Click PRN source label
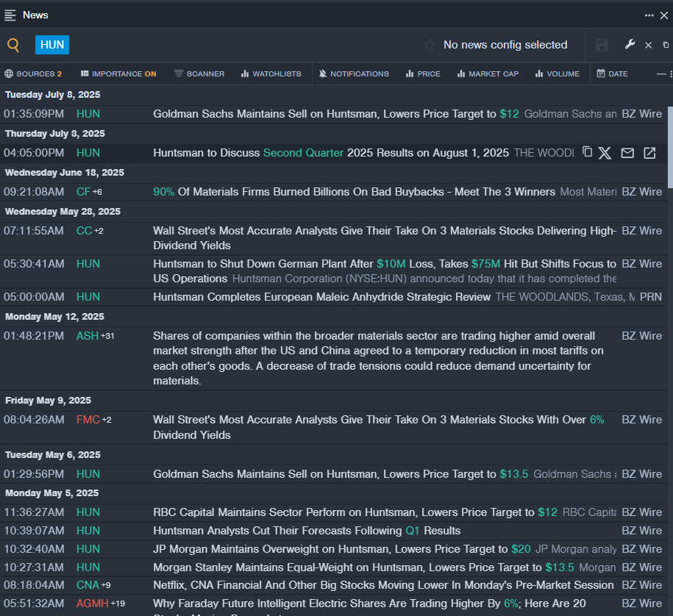Screen dimensions: 673x616 (651, 297)
